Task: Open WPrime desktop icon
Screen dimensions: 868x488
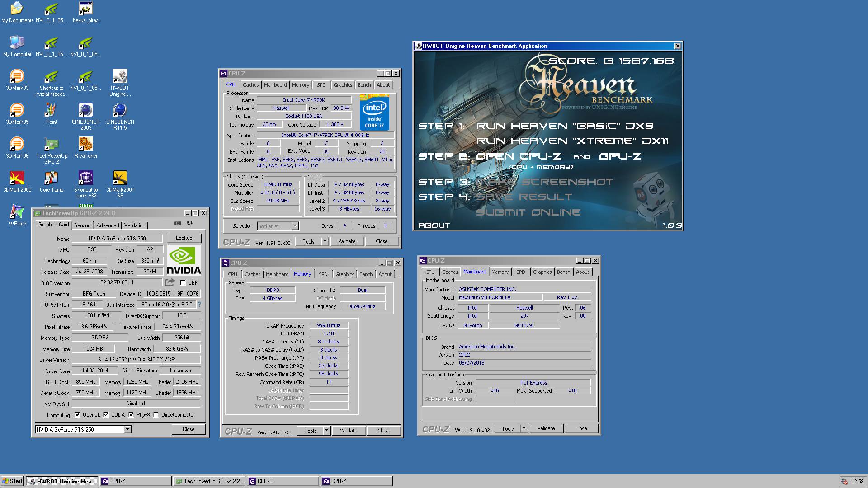Action: [x=17, y=216]
